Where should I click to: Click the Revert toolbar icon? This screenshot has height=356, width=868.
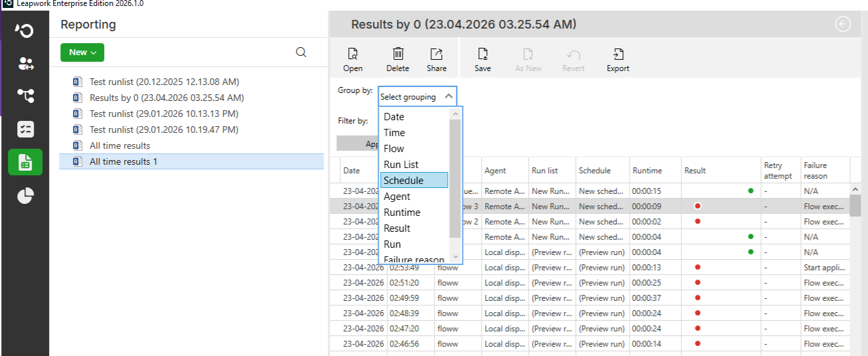pyautogui.click(x=573, y=60)
